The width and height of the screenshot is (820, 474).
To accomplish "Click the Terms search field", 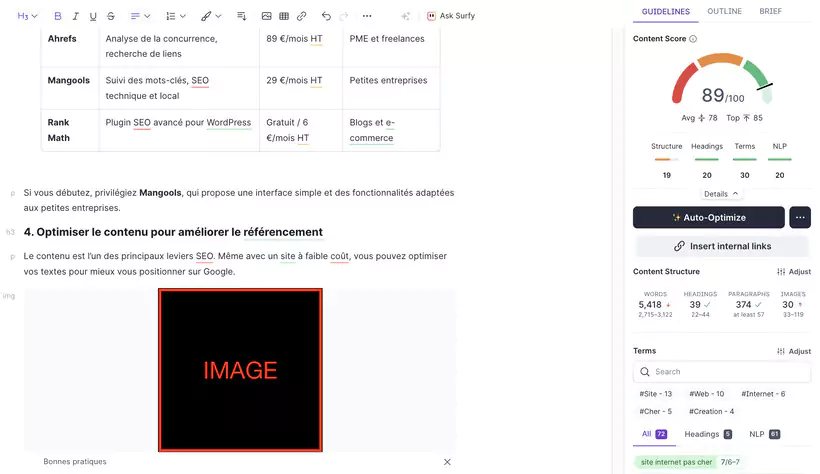I will point(722,372).
